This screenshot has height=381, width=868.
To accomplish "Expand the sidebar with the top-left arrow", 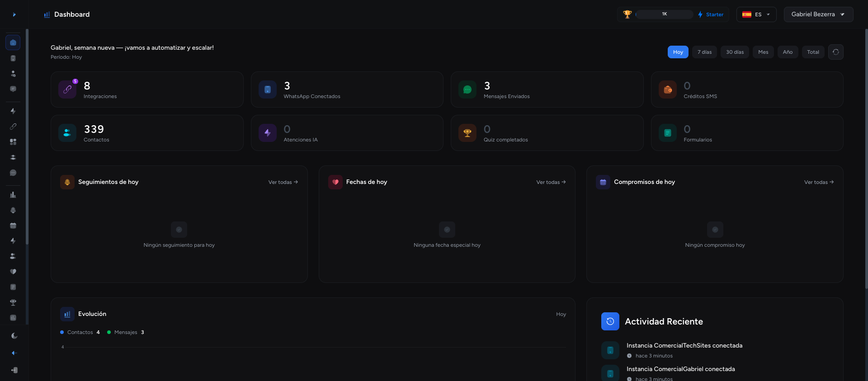I will click(14, 14).
